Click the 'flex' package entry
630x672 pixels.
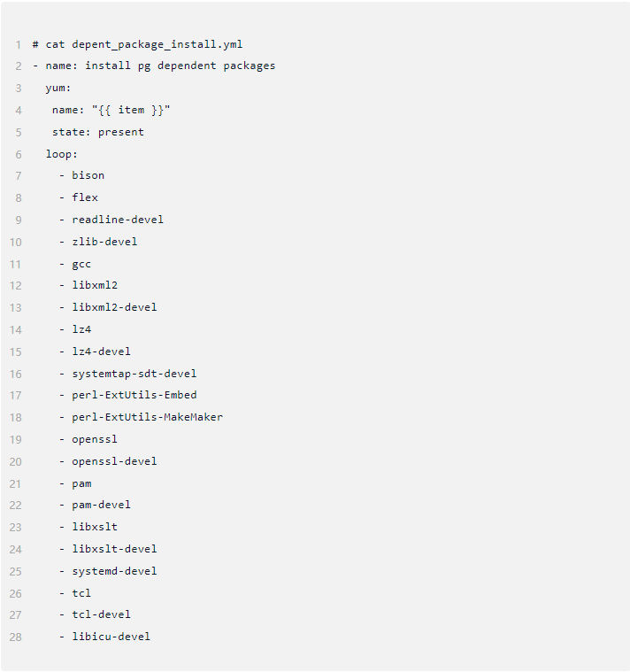[x=85, y=197]
